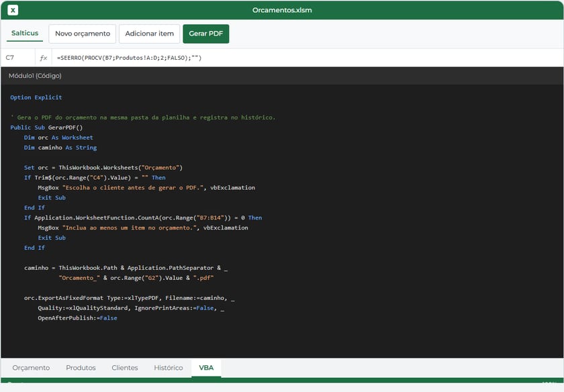564x392 pixels.
Task: Click the Módulo1 (Código) panel header
Action: (x=282, y=76)
